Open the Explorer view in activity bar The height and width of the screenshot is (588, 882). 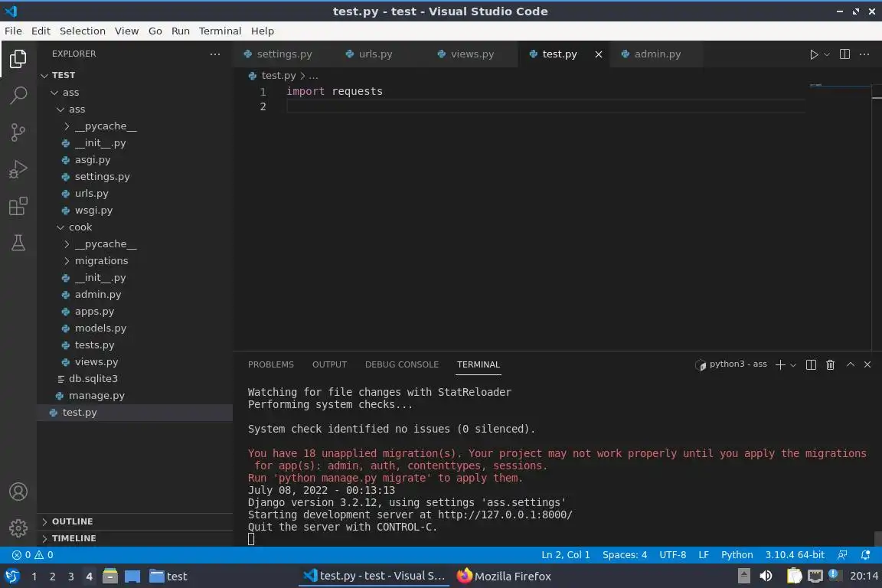[18, 58]
